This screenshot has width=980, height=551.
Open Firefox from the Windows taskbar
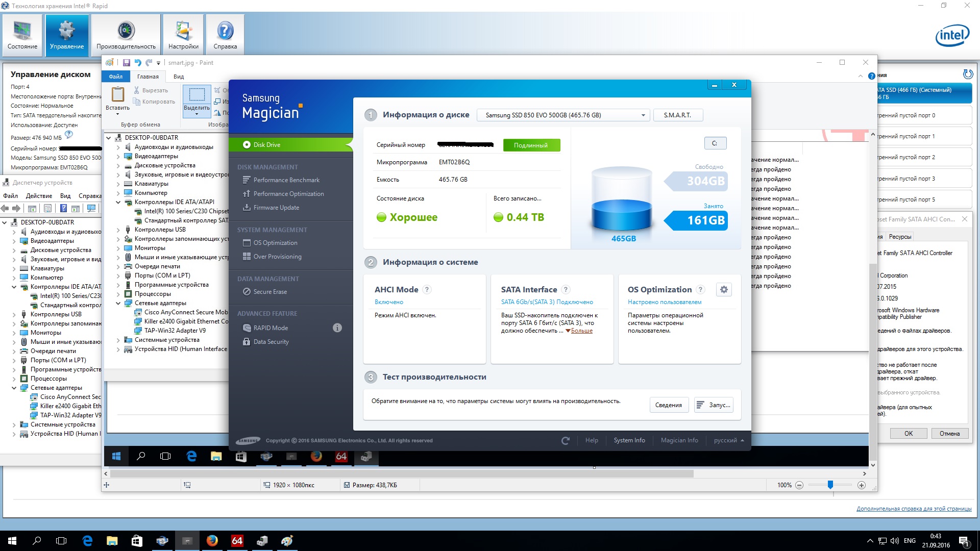[x=212, y=541]
